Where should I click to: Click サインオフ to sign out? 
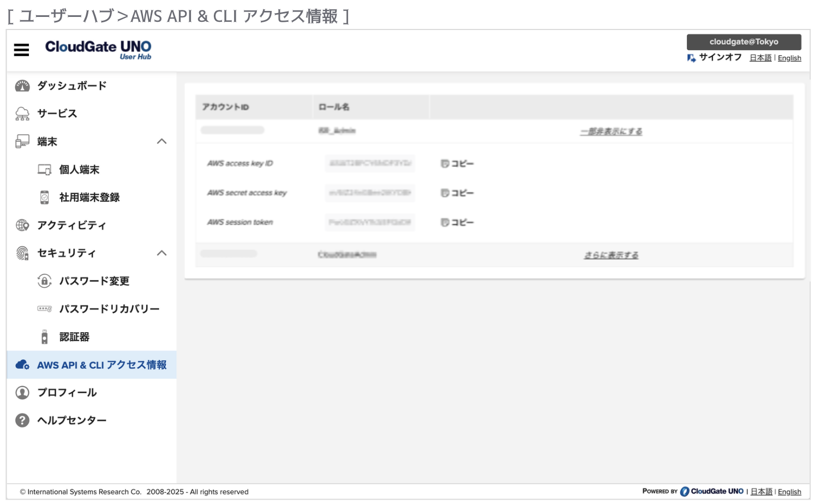tap(721, 57)
